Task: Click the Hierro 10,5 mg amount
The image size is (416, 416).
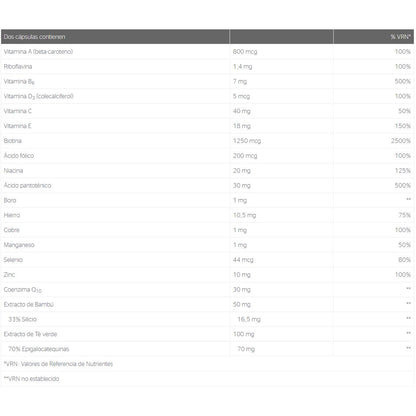Action: [x=245, y=215]
